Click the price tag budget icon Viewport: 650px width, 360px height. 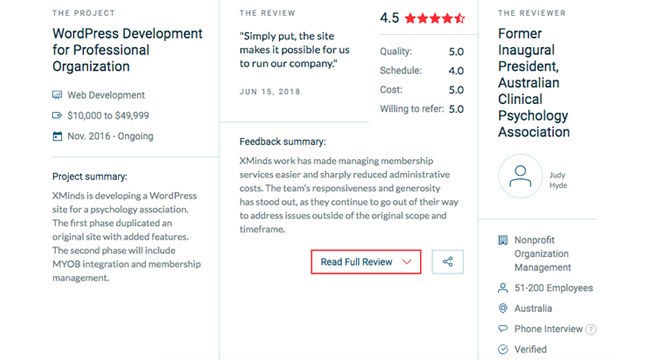[57, 115]
